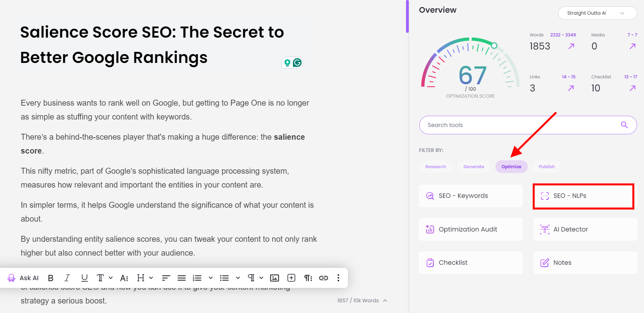644x313 pixels.
Task: Filter tools by Generate
Action: 474,167
